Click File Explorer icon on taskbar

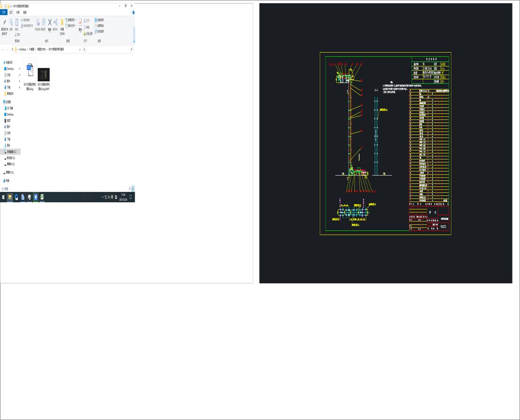click(x=10, y=197)
